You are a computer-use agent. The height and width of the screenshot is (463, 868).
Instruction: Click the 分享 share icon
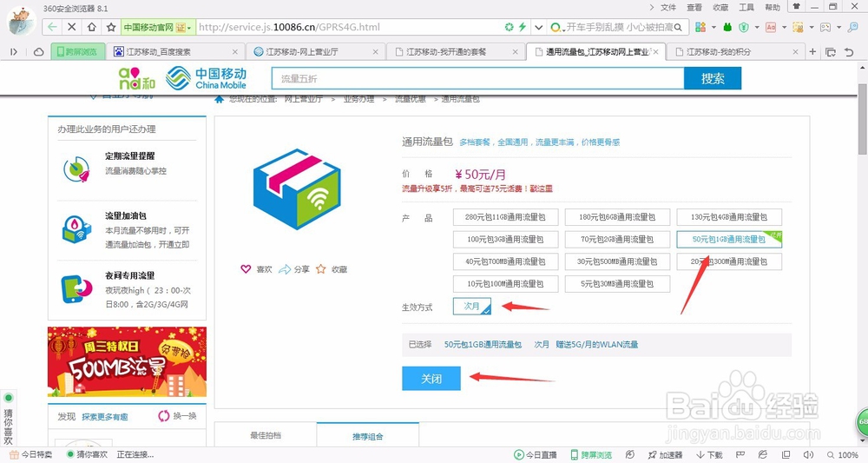(x=285, y=269)
